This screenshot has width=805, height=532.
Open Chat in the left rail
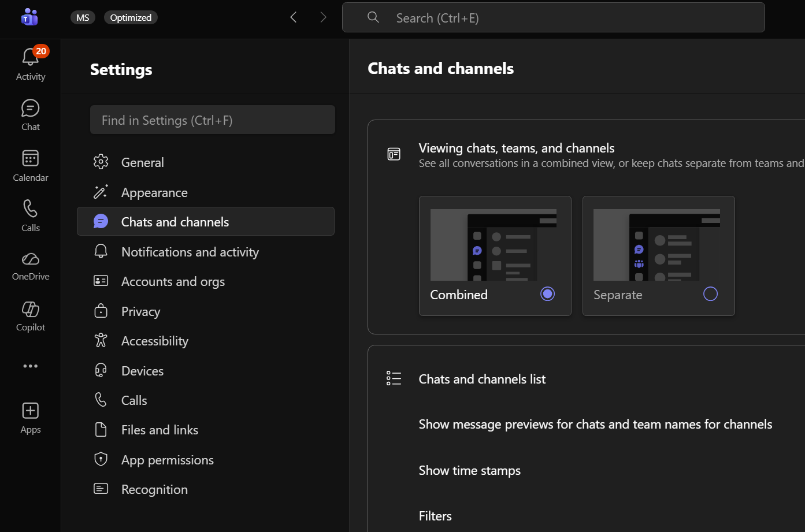tap(30, 109)
